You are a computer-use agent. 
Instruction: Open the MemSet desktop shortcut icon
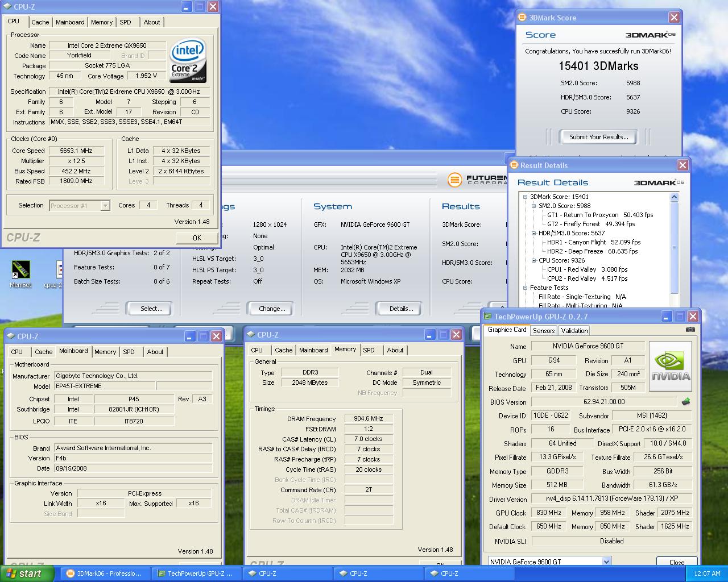(20, 269)
